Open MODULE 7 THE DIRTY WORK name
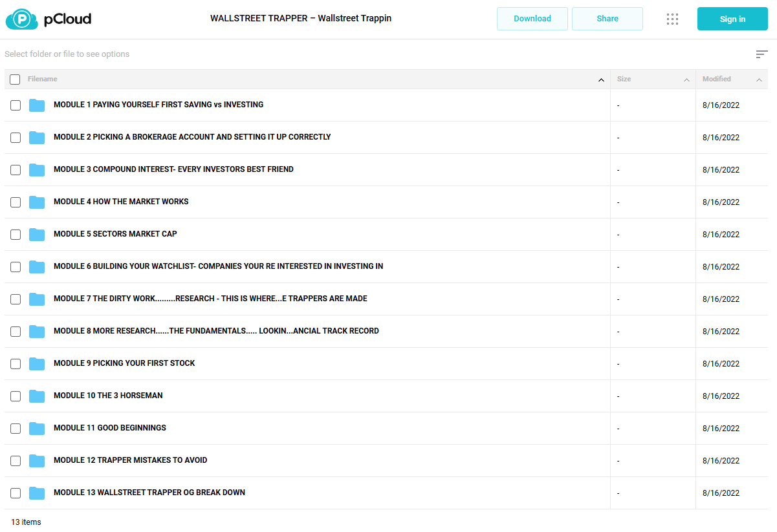This screenshot has width=777, height=532. pos(210,299)
